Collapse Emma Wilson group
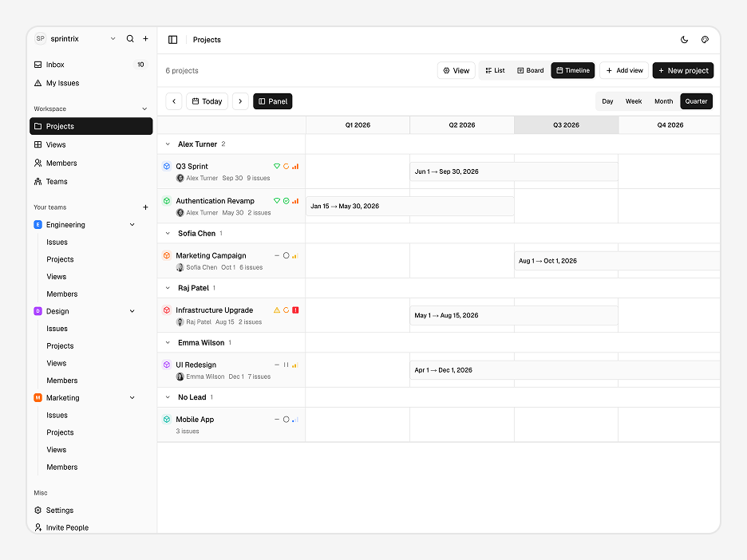 tap(168, 343)
